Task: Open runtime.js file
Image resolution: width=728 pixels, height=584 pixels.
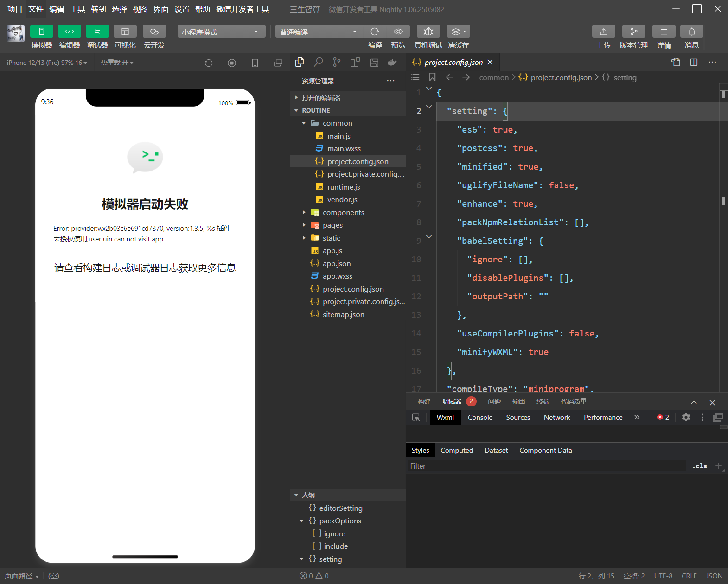Action: coord(348,187)
